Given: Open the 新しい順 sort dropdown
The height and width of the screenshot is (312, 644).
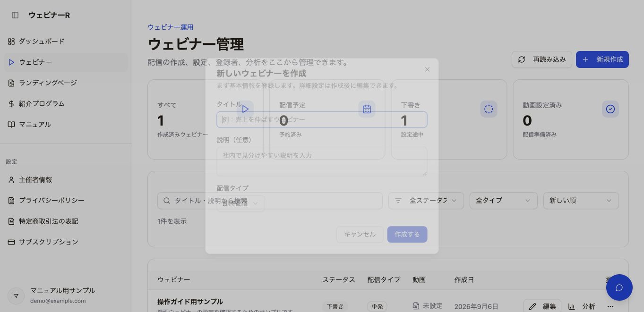Looking at the screenshot, I should click(581, 201).
